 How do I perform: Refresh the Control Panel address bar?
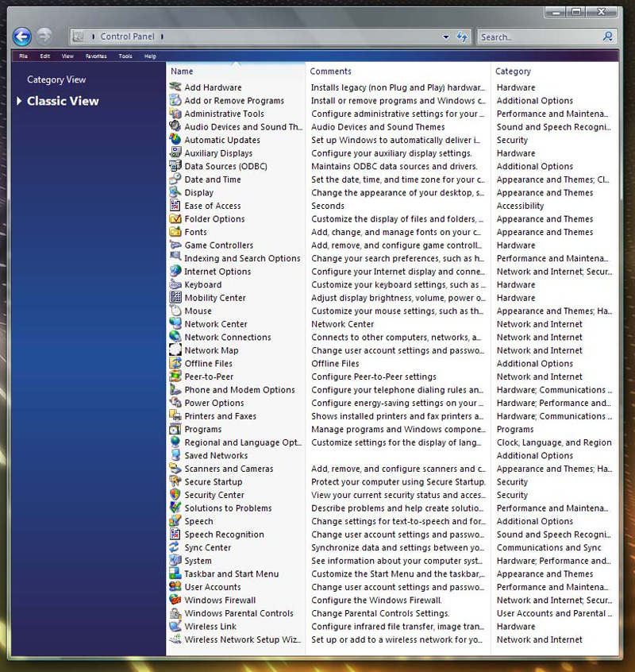(x=462, y=37)
